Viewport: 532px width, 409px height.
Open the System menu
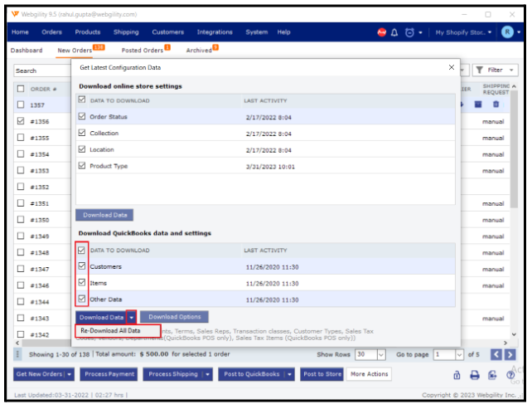click(x=257, y=32)
